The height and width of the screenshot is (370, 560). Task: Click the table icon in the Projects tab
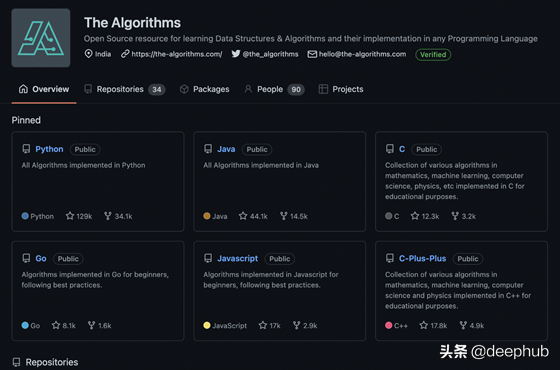pos(323,89)
